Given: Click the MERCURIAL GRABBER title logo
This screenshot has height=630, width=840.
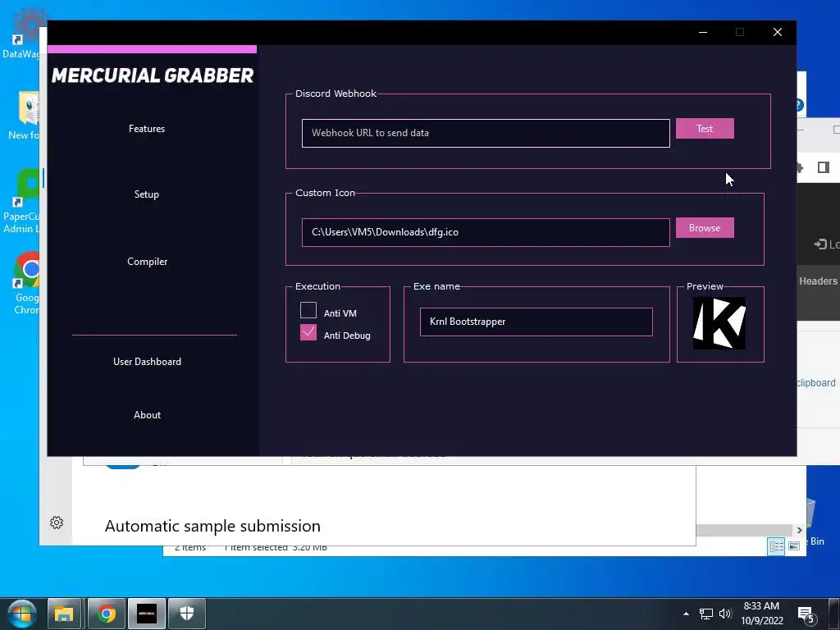Looking at the screenshot, I should tap(153, 75).
